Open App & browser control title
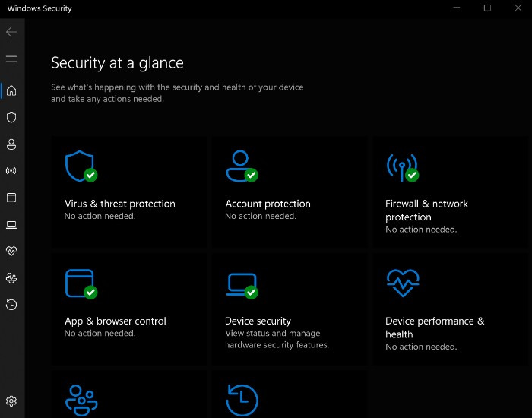Viewport: 532px width, 418px height. [116, 321]
